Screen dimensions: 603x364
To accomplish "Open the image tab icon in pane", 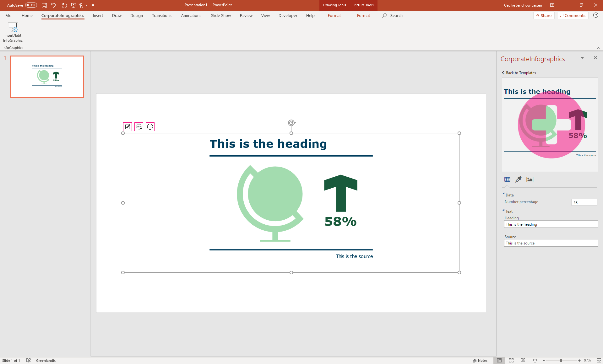I will (x=530, y=179).
